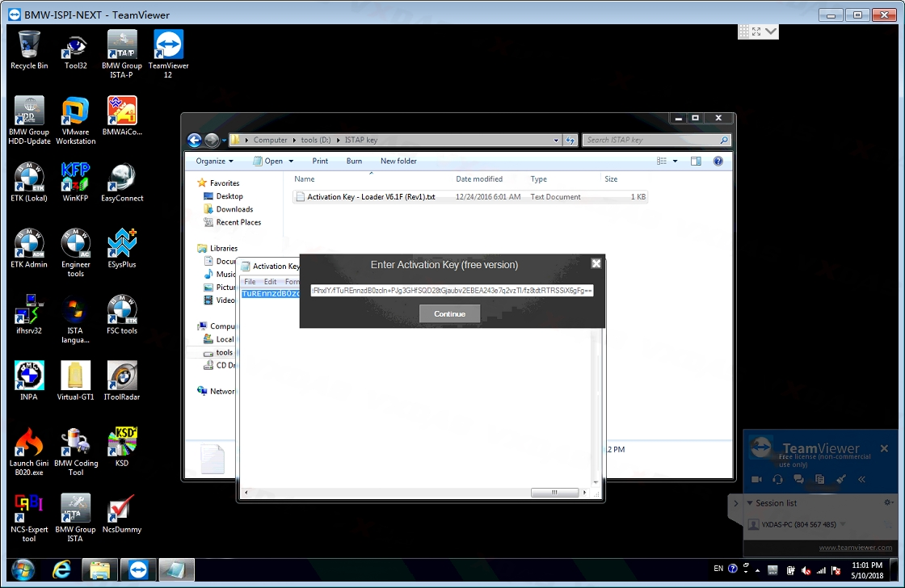Select the TeamViewer 12 desktop icon
This screenshot has width=905, height=588.
coord(168,54)
